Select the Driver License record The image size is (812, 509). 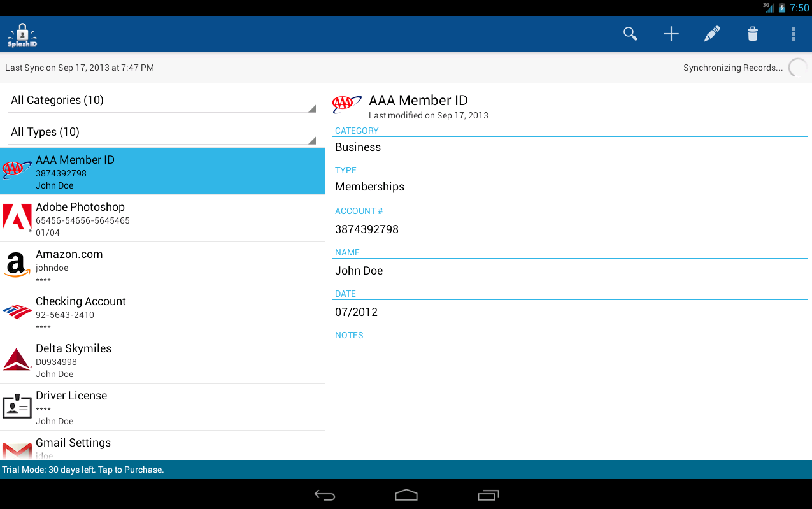click(x=162, y=407)
